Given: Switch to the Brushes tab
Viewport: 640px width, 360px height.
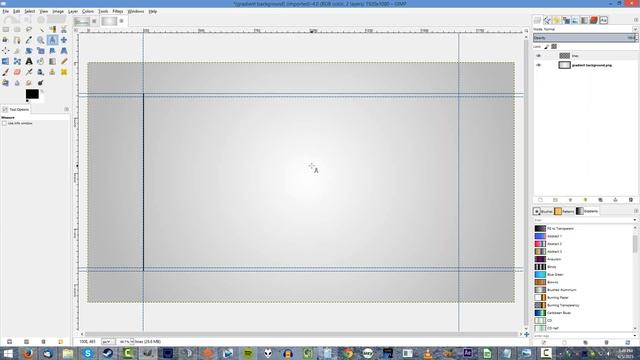Looking at the screenshot, I should [x=543, y=211].
